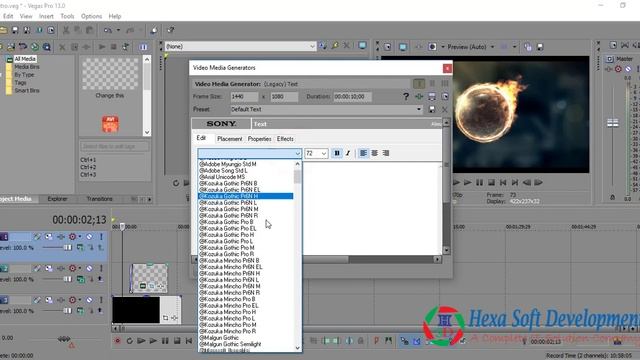Viewport: 640px width, 360px height.
Task: Open the View menu
Action: click(x=26, y=16)
